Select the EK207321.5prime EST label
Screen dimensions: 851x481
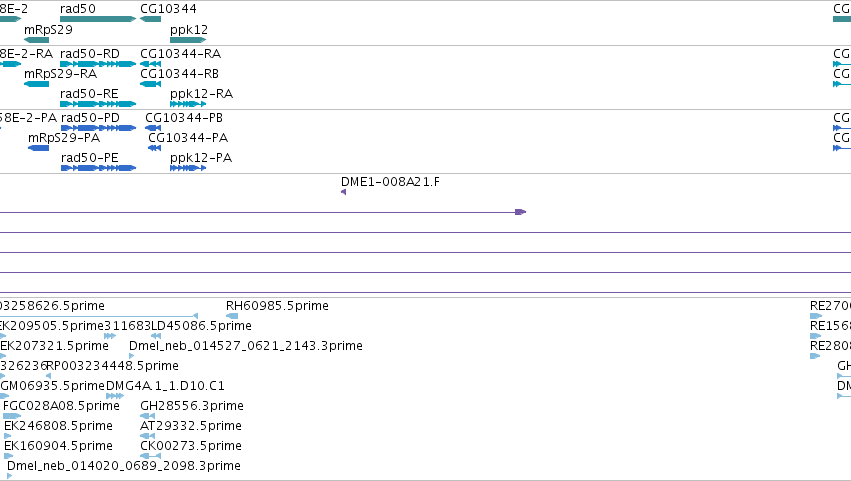(x=54, y=346)
